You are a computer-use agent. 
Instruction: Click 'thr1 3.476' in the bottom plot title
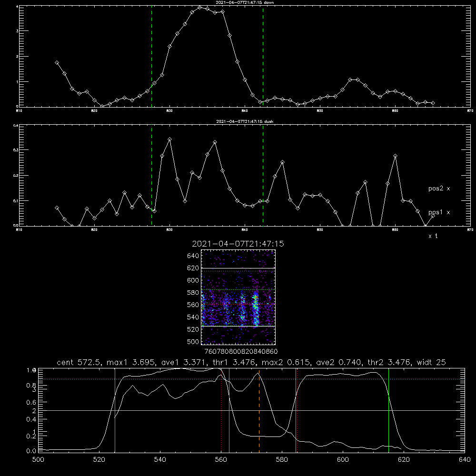click(x=234, y=362)
